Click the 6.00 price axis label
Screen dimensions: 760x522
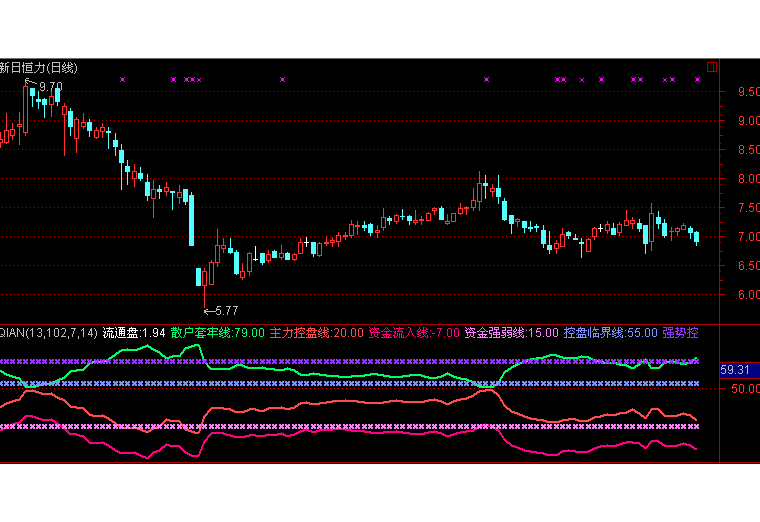[747, 295]
